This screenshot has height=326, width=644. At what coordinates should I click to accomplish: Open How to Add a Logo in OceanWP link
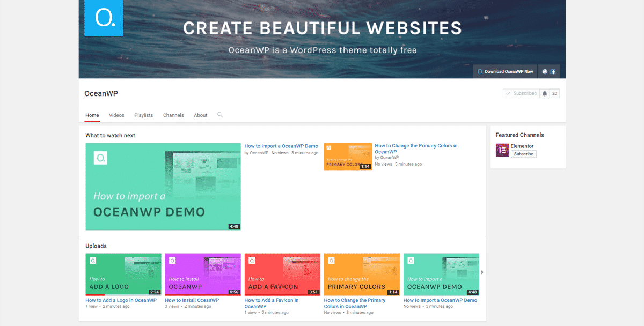click(121, 300)
